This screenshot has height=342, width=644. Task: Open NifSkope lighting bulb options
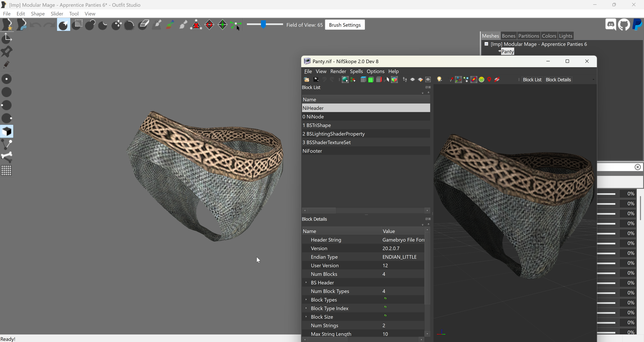point(439,80)
